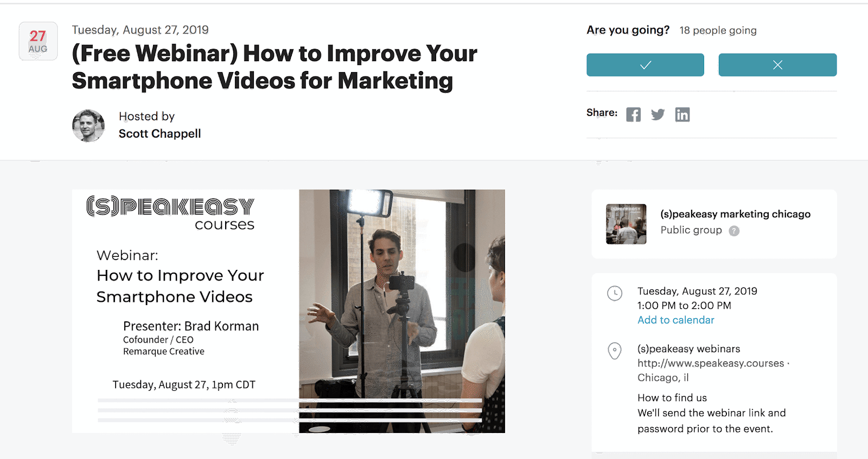Viewport: 868px width, 459px height.
Task: Click the location pin icon
Action: pos(615,351)
